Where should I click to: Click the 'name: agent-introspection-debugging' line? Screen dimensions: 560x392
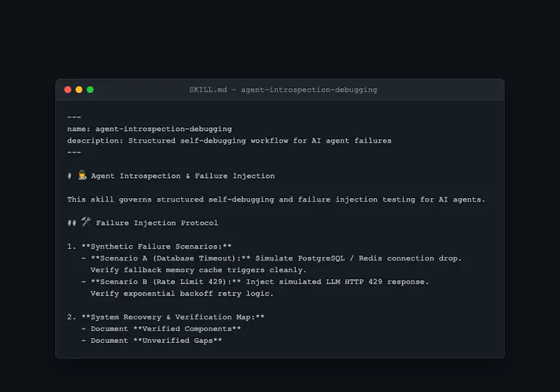pyautogui.click(x=150, y=129)
